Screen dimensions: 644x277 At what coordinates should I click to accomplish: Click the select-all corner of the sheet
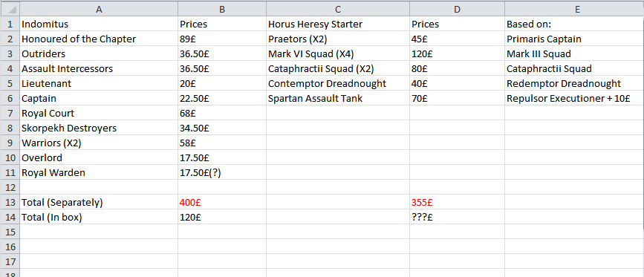coord(10,9)
